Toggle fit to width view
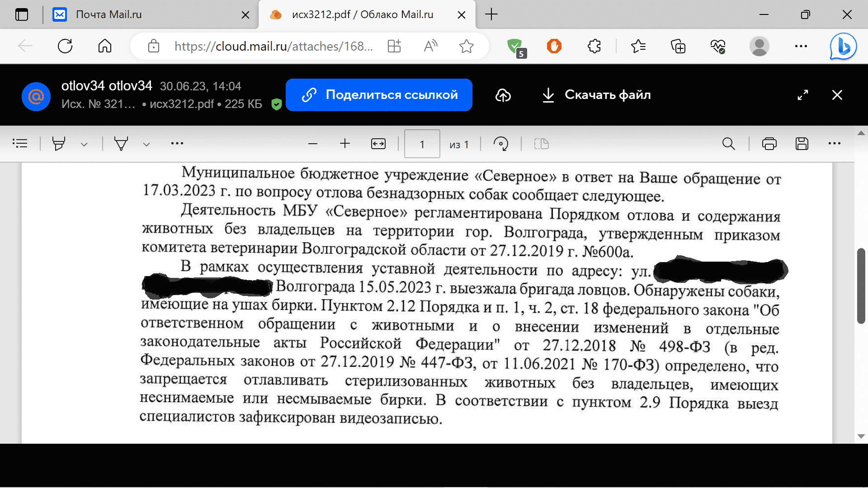 pyautogui.click(x=378, y=144)
